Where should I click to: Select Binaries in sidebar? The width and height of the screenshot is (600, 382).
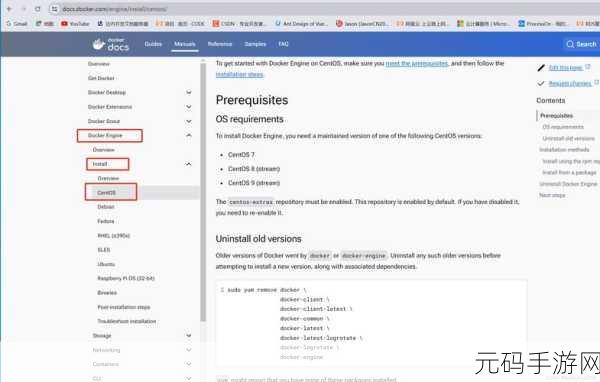point(107,293)
